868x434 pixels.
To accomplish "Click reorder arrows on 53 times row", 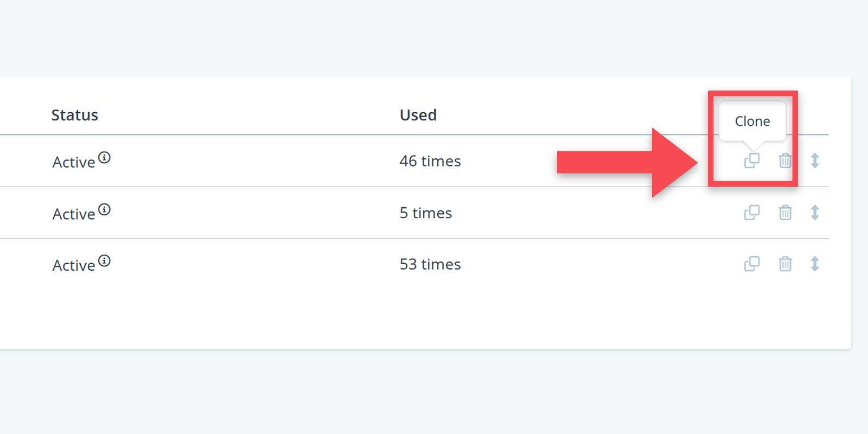I will 815,264.
